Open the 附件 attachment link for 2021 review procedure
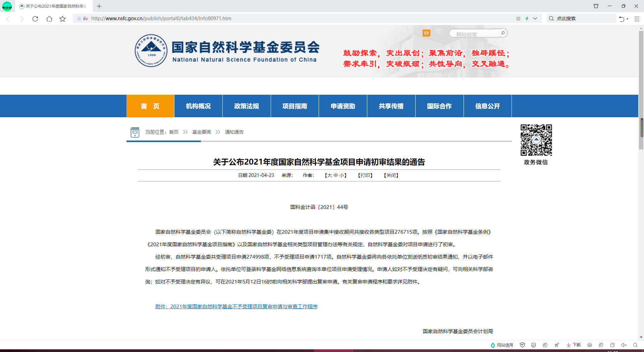Image resolution: width=644 pixels, height=352 pixels. 236,306
